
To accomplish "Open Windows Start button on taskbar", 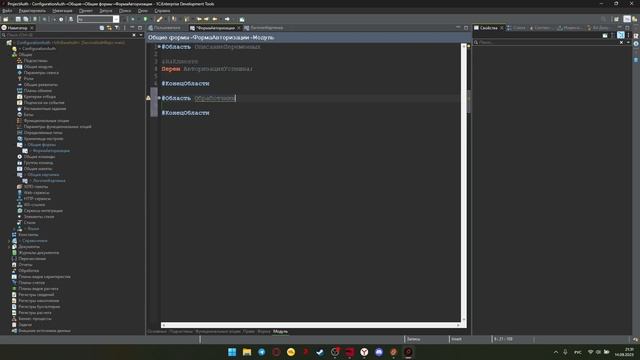I will [232, 352].
